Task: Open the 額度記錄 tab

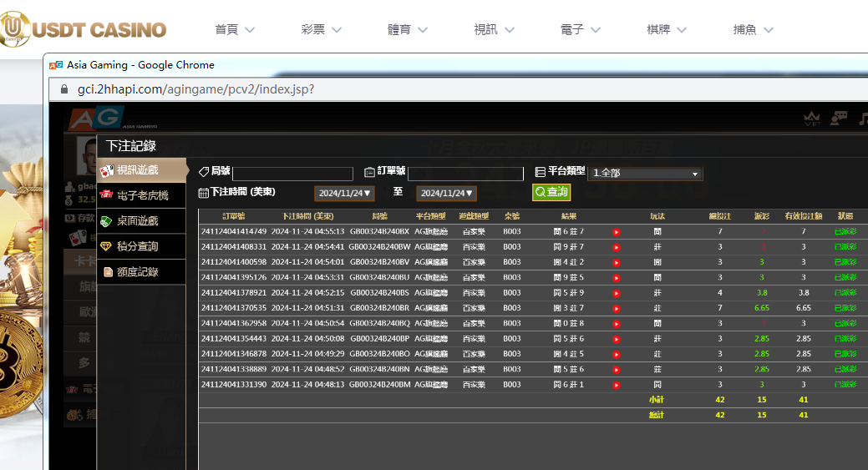Action: 141,272
